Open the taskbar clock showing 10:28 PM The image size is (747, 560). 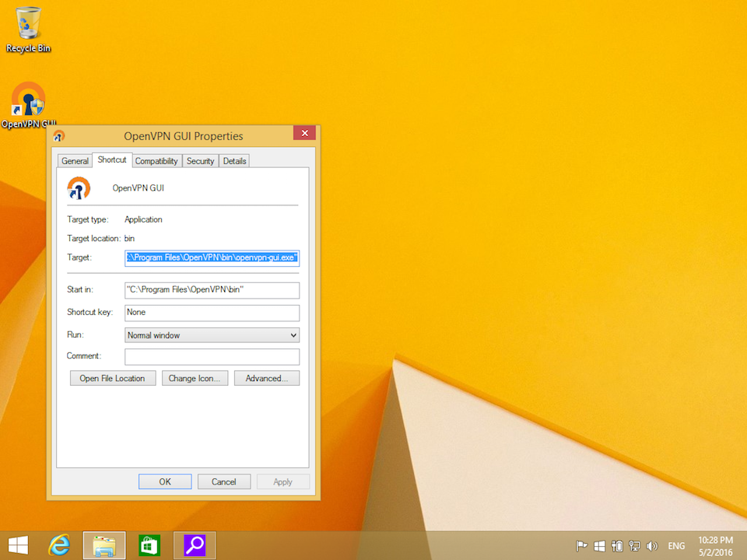tap(715, 546)
